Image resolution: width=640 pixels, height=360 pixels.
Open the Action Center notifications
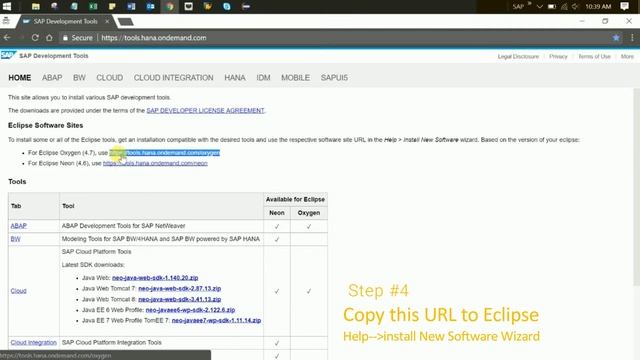pos(624,6)
